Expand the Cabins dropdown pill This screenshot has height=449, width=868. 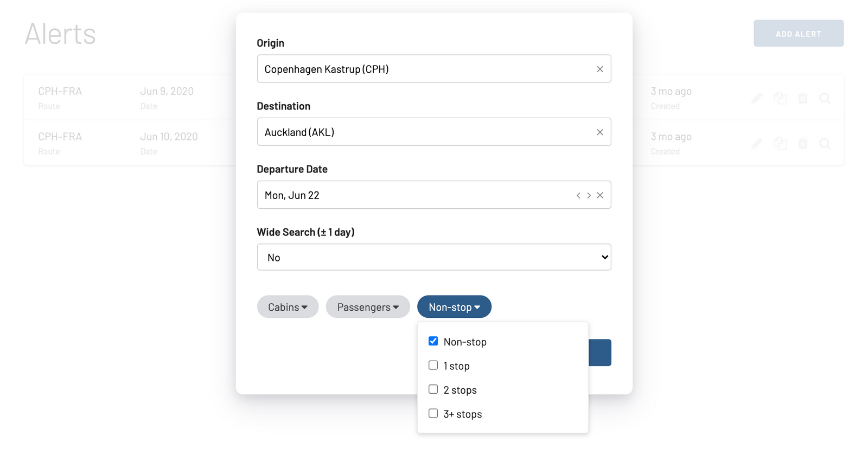coord(288,307)
